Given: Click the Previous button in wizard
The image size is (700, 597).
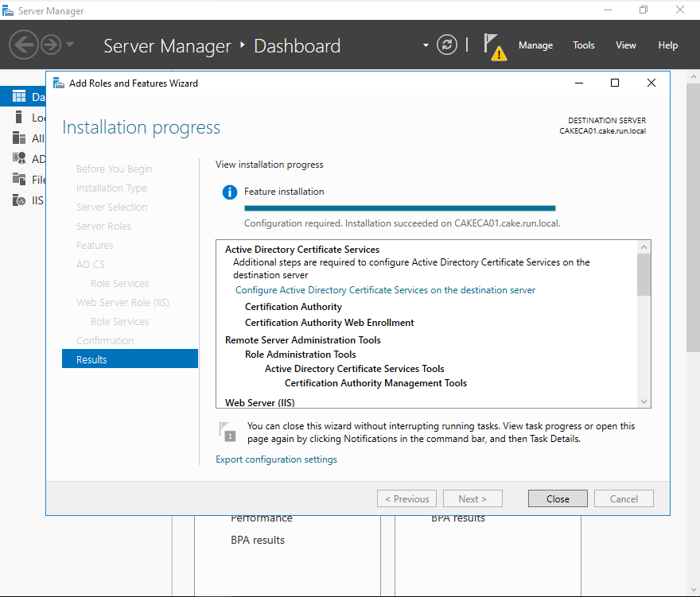Looking at the screenshot, I should [x=406, y=499].
